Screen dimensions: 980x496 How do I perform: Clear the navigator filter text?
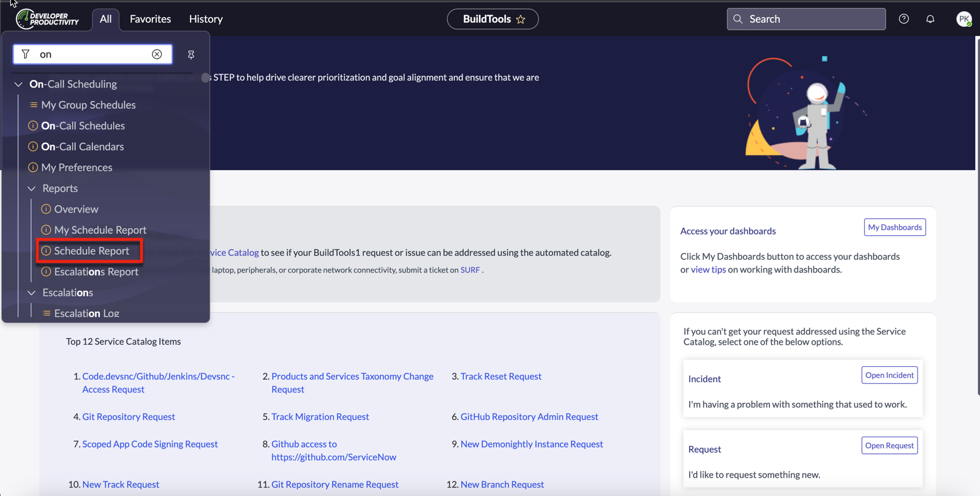[157, 54]
